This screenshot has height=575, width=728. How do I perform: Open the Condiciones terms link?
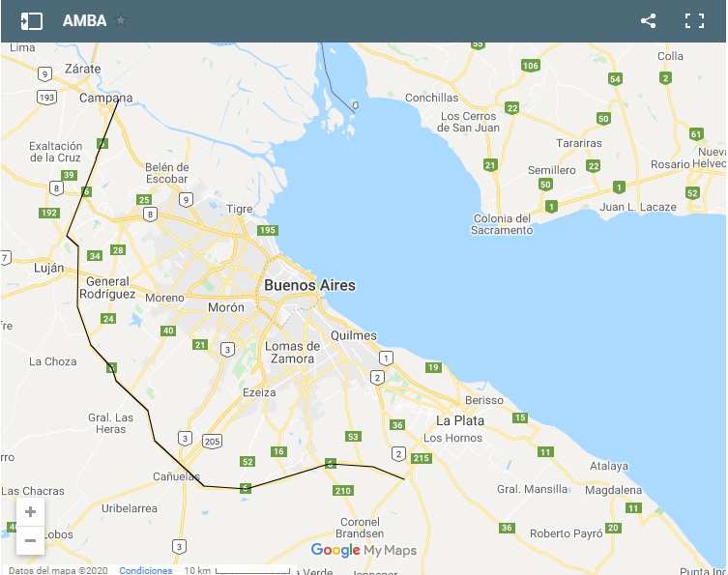click(x=146, y=570)
